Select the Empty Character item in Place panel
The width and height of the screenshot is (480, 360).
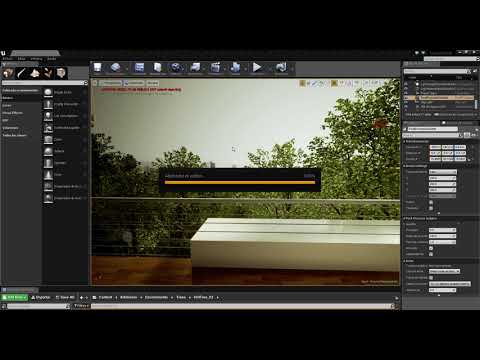point(65,104)
